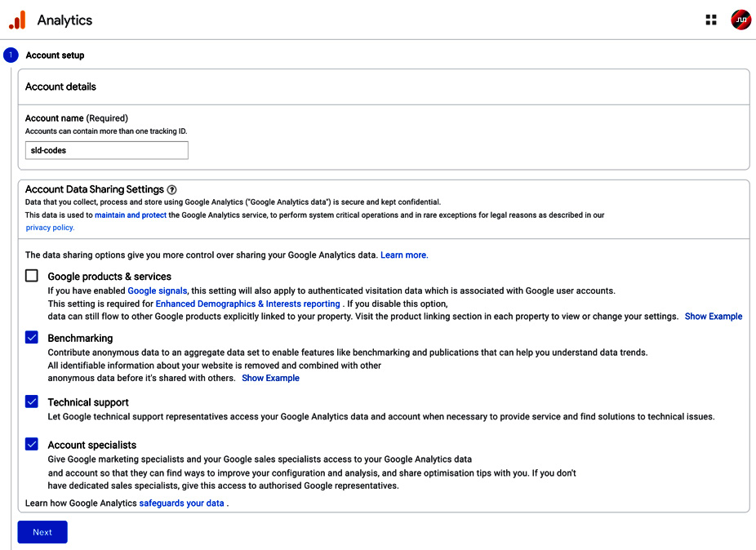Open the Google apps grid launcher
This screenshot has height=550, width=756.
coord(710,19)
